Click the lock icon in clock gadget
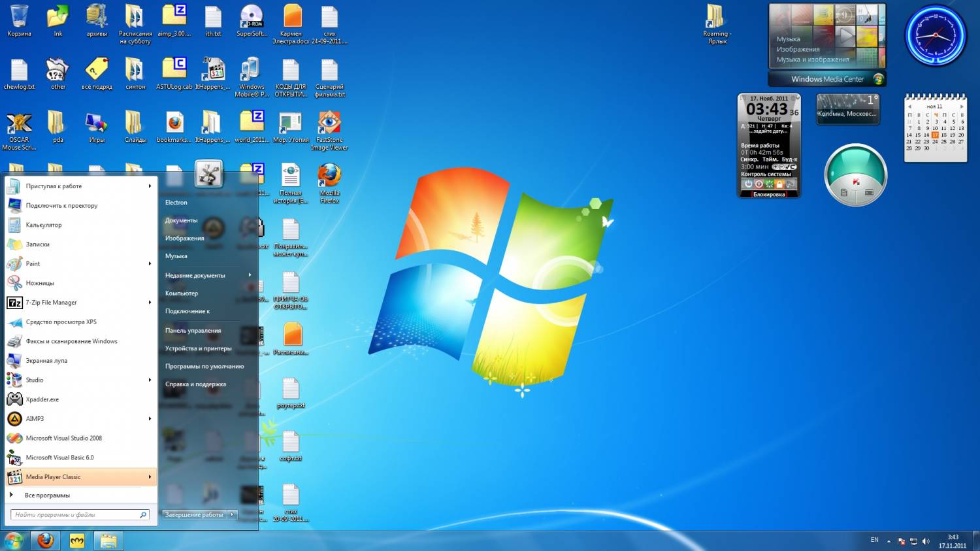The image size is (980, 551). pos(779,184)
